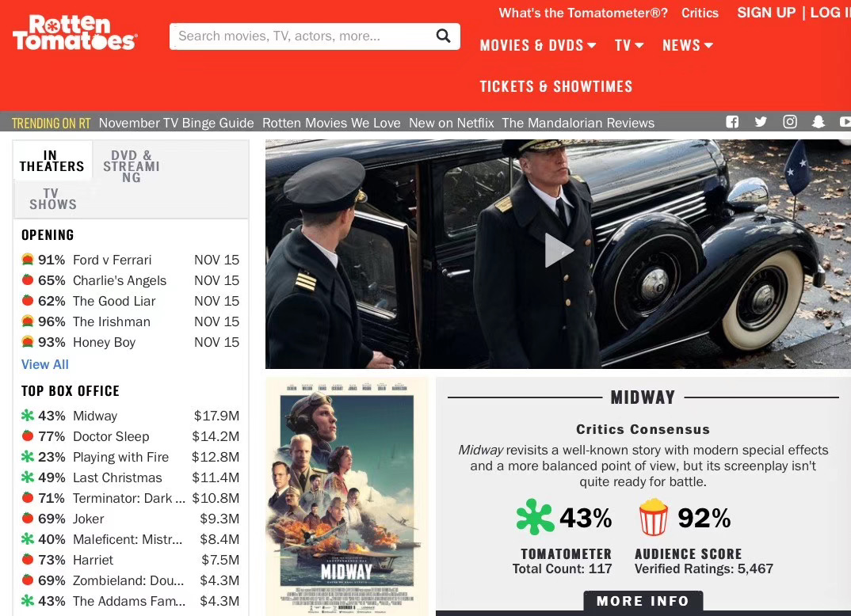Click the popcorn Audience Score icon
The image size is (851, 616).
point(654,518)
